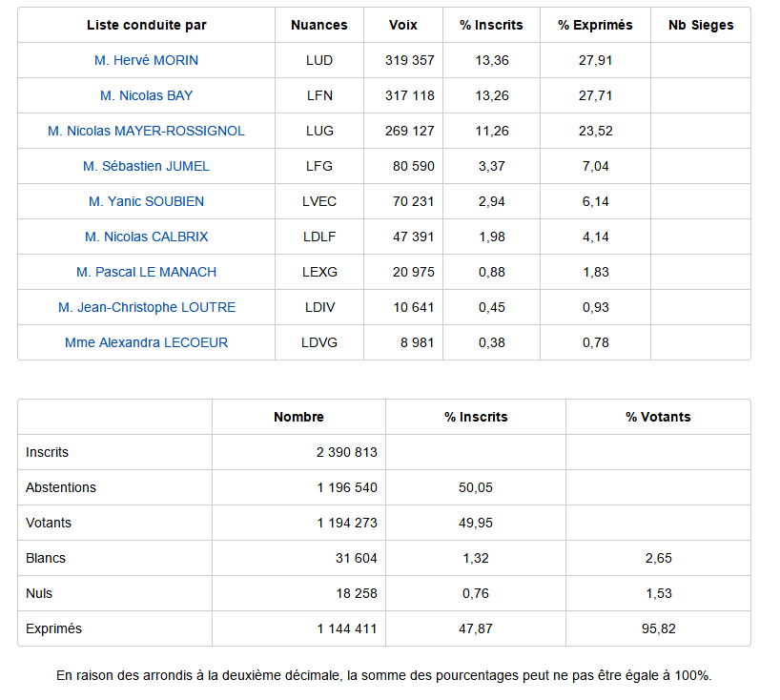Click the Nuances column header
This screenshot has height=700, width=780.
click(x=319, y=25)
